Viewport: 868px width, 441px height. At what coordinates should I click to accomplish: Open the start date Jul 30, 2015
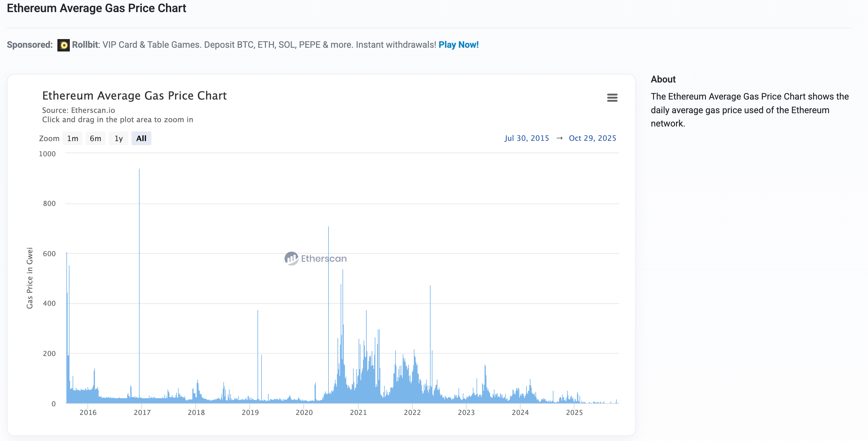[527, 138]
